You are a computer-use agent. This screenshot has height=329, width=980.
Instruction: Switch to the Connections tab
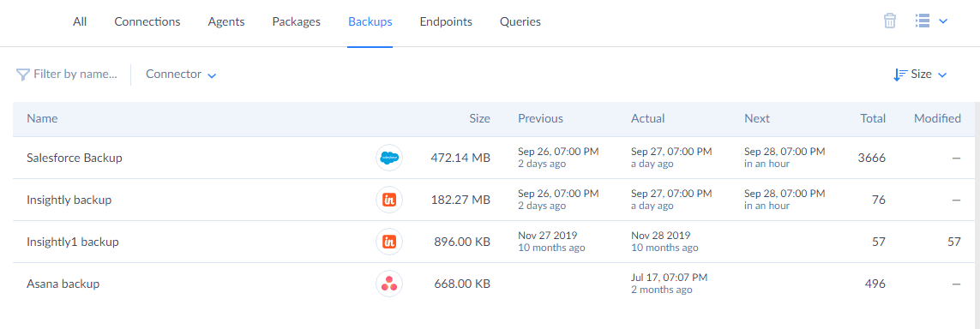[x=147, y=22]
